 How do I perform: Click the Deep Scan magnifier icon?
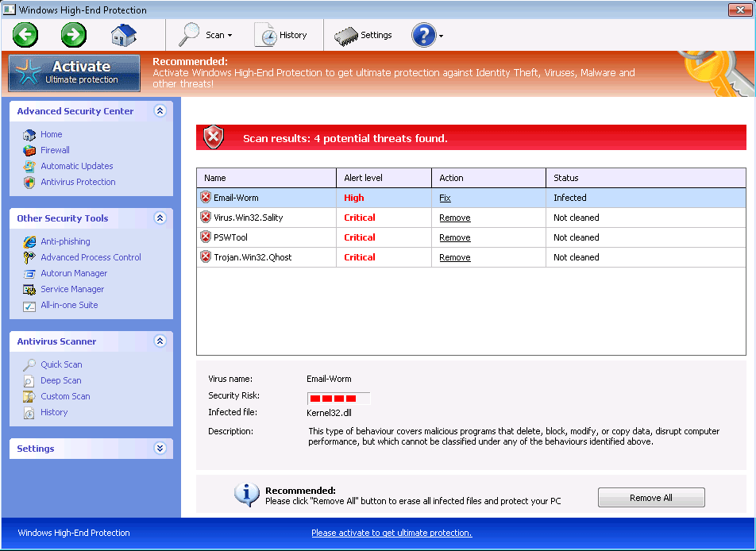click(x=29, y=380)
